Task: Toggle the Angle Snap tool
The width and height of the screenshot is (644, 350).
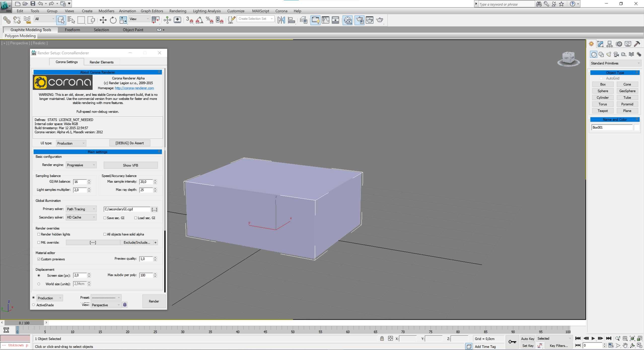Action: pyautogui.click(x=199, y=20)
